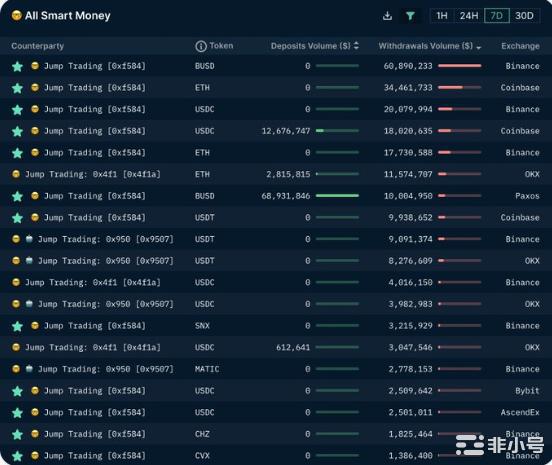The image size is (552, 465).
Task: Click the Paxos exchange cell
Action: 527,196
